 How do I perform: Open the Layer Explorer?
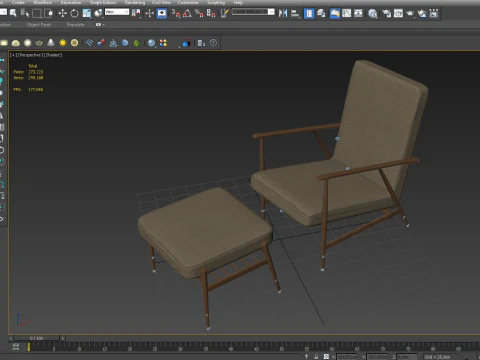click(321, 13)
